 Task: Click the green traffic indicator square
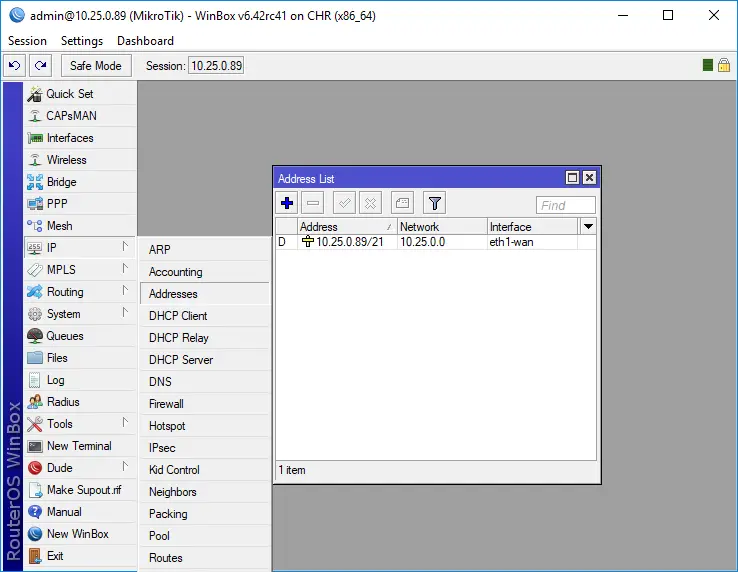pos(707,65)
